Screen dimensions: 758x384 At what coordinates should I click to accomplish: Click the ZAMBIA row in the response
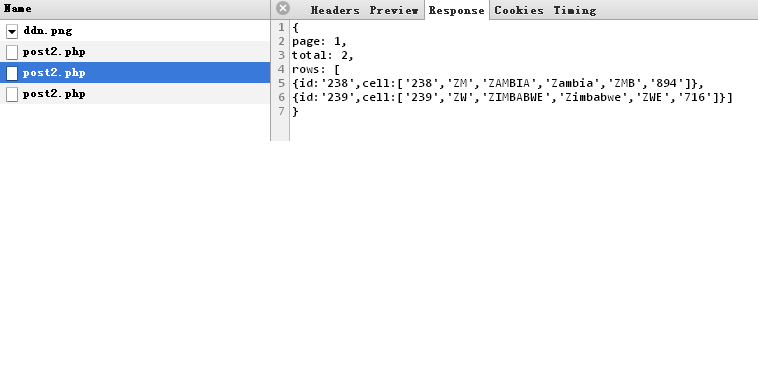coord(497,84)
